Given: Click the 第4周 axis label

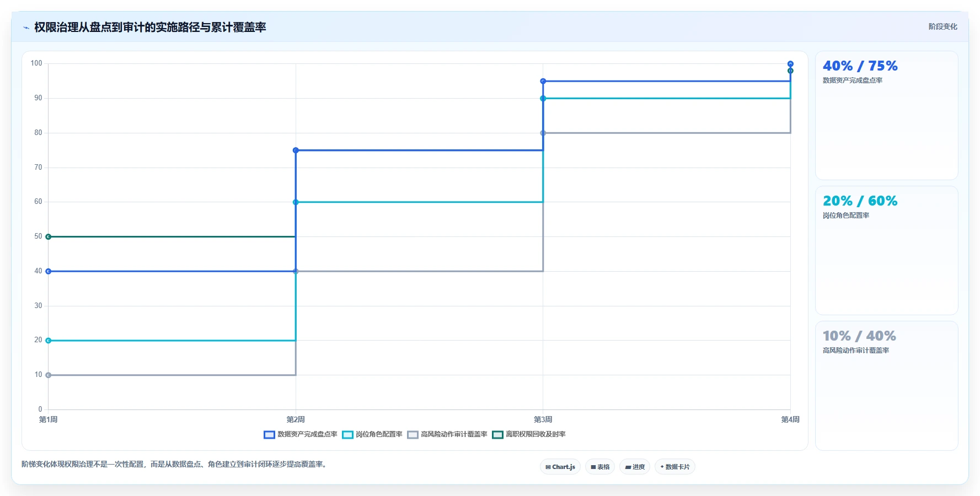Looking at the screenshot, I should [x=790, y=420].
